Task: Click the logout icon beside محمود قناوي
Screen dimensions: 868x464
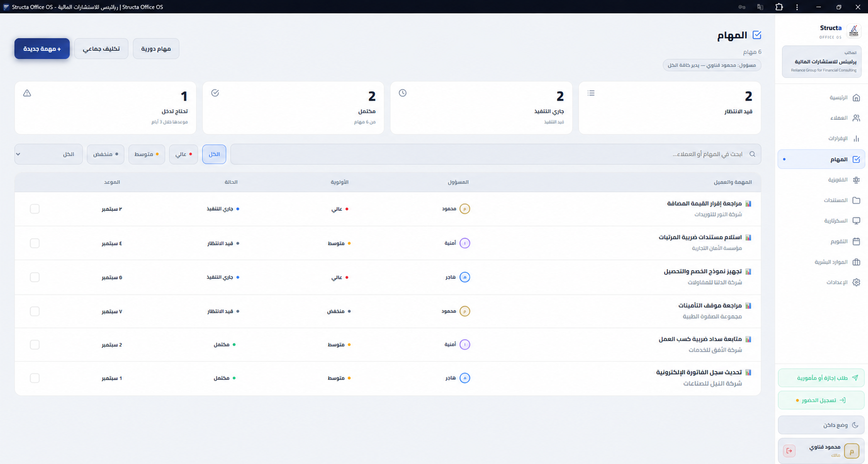Action: click(x=789, y=451)
